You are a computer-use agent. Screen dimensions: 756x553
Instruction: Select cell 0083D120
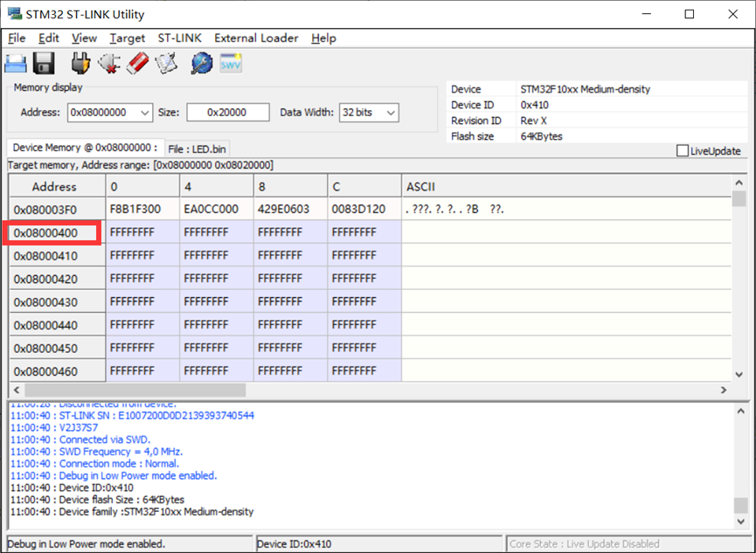[x=364, y=210]
